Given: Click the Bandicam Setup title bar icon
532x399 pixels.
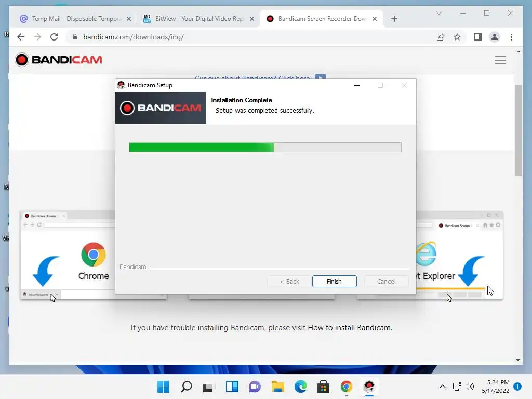Looking at the screenshot, I should point(121,85).
